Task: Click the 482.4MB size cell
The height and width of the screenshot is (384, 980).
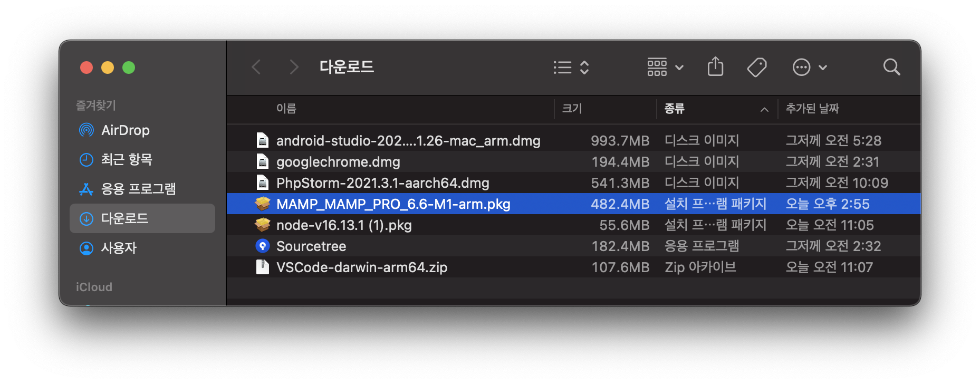Action: (620, 204)
